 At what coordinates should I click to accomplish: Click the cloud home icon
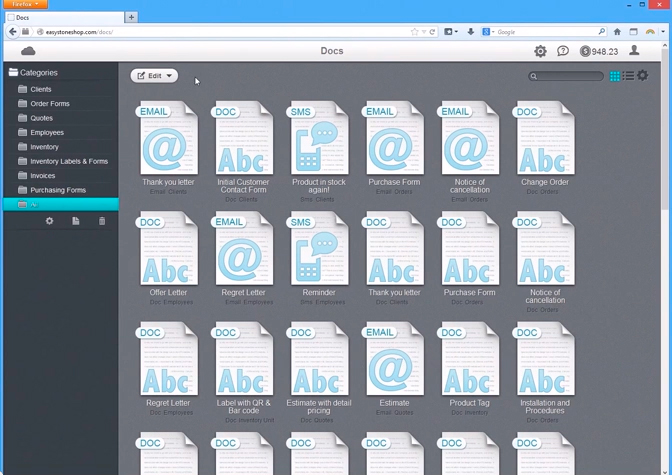click(x=28, y=51)
